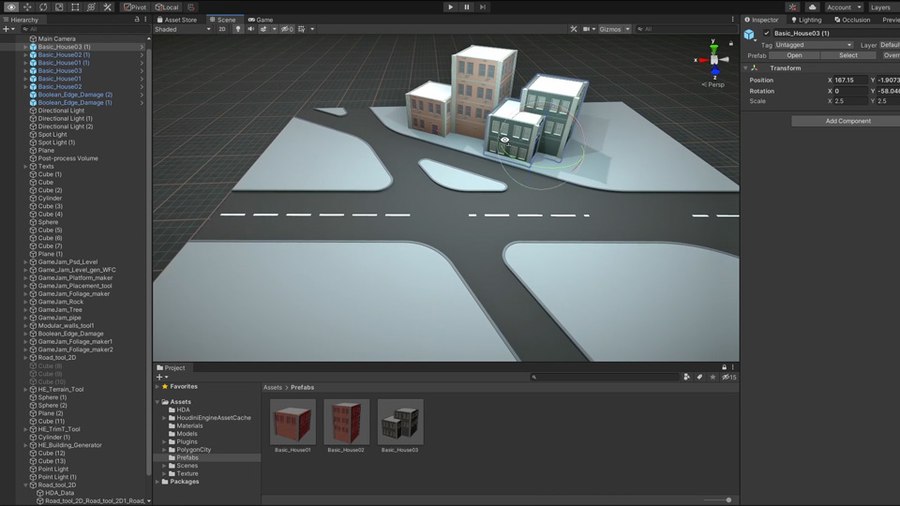The width and height of the screenshot is (900, 506).
Task: Click the scene orientation gizmo
Action: (x=713, y=59)
